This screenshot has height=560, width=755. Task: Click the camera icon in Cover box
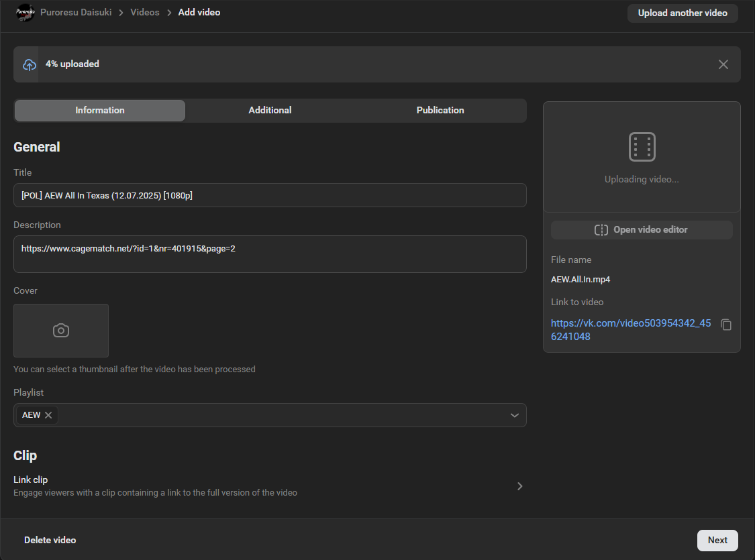61,331
